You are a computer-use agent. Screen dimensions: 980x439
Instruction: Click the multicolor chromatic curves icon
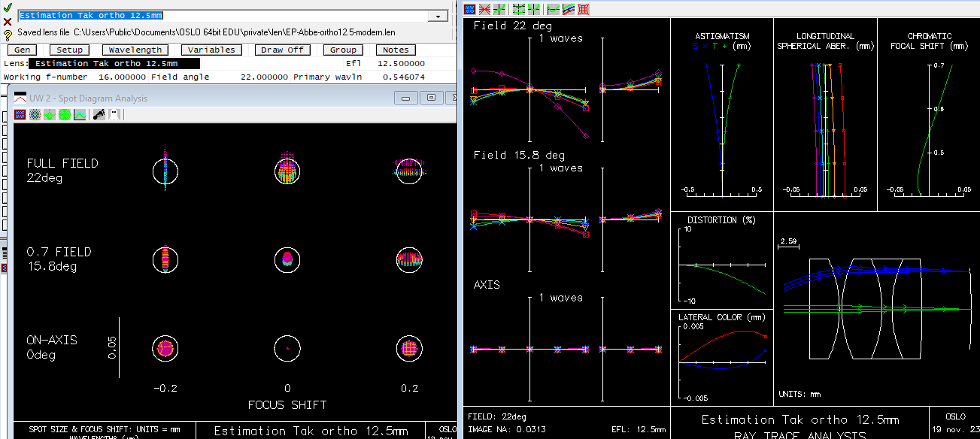click(568, 9)
